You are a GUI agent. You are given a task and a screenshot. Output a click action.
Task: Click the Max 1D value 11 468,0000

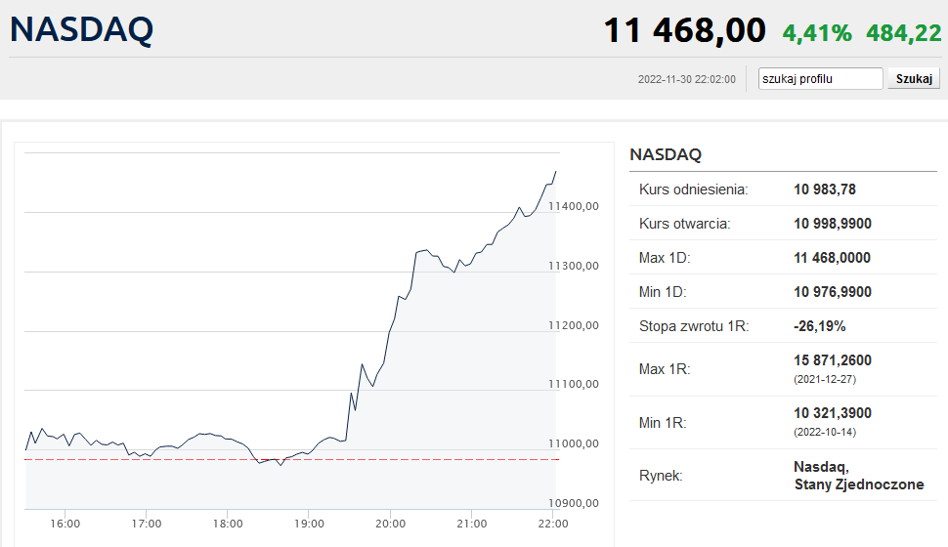pos(832,257)
